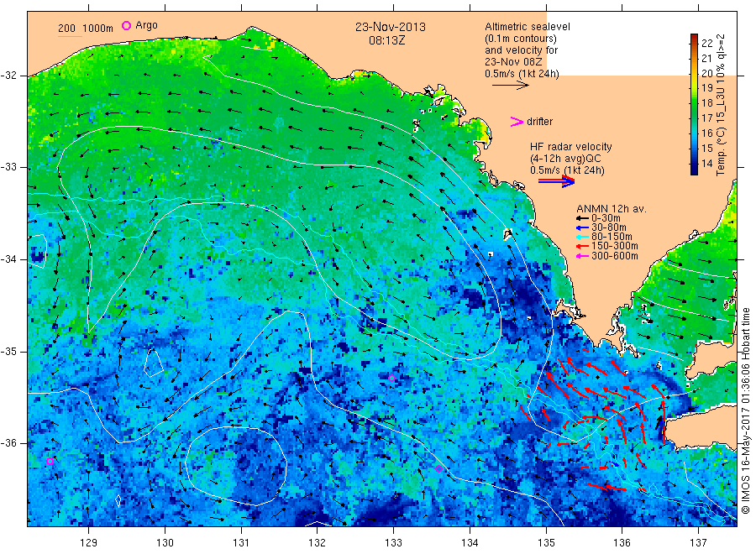
Task: Click the longitude label 135
Action: coord(546,542)
